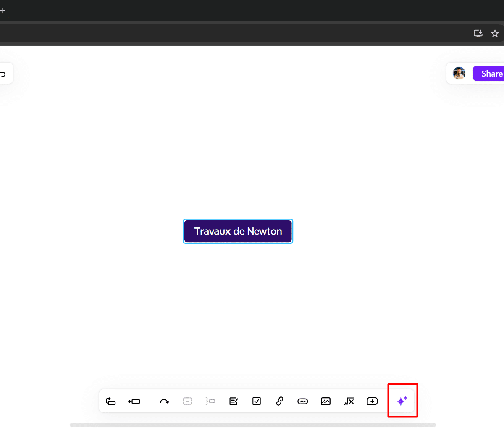Click the rounded plus icon in the toolbar
This screenshot has height=428, width=504.
[x=372, y=402]
